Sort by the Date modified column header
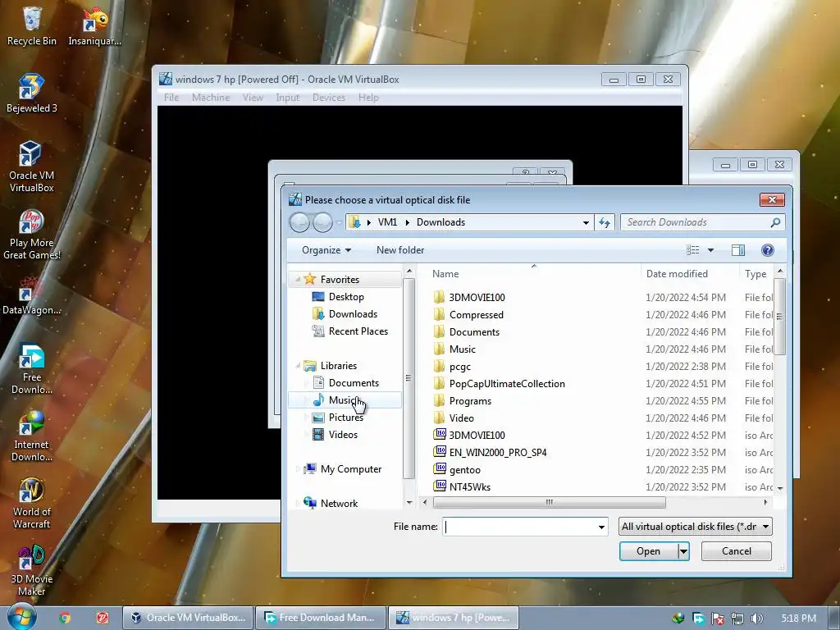Viewport: 840px width, 630px height. tap(677, 274)
